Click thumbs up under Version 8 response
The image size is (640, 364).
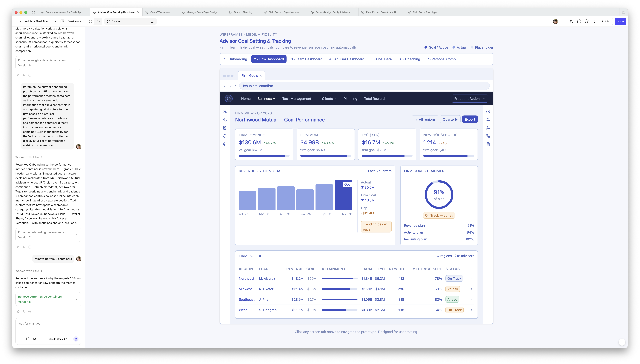coord(18,311)
